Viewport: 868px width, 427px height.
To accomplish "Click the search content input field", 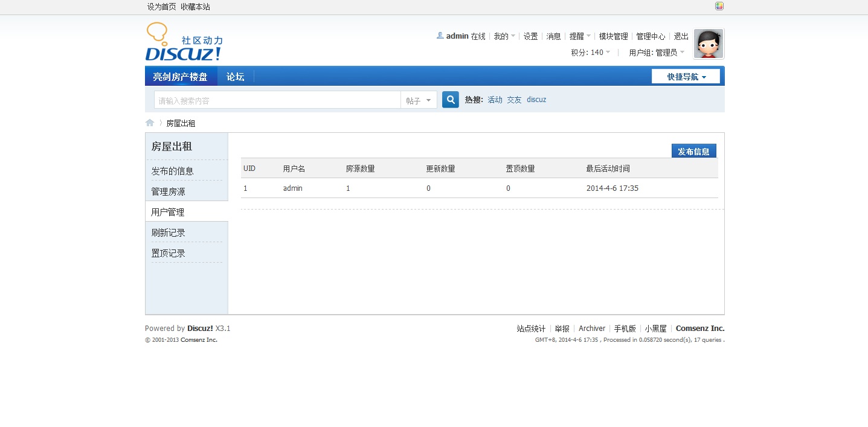I will click(277, 100).
